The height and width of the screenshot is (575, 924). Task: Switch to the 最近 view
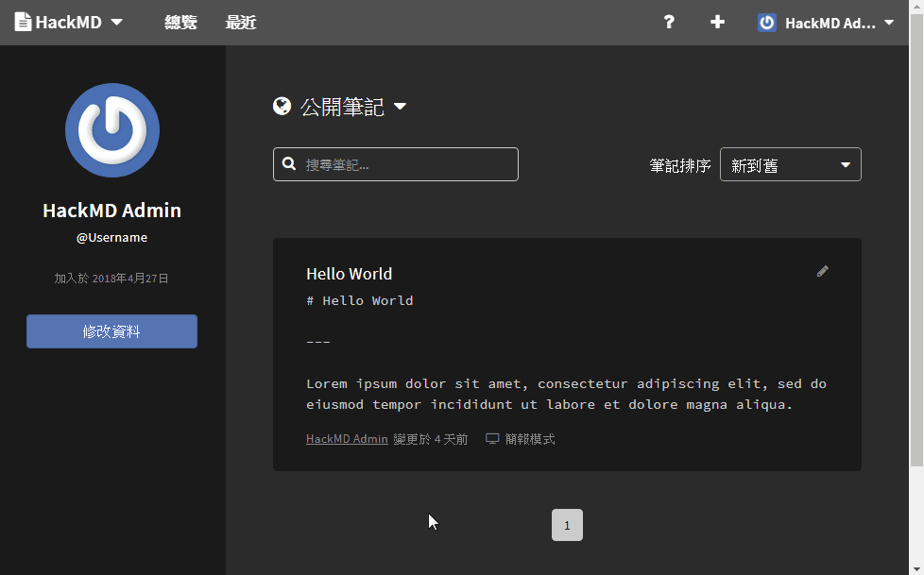tap(241, 22)
